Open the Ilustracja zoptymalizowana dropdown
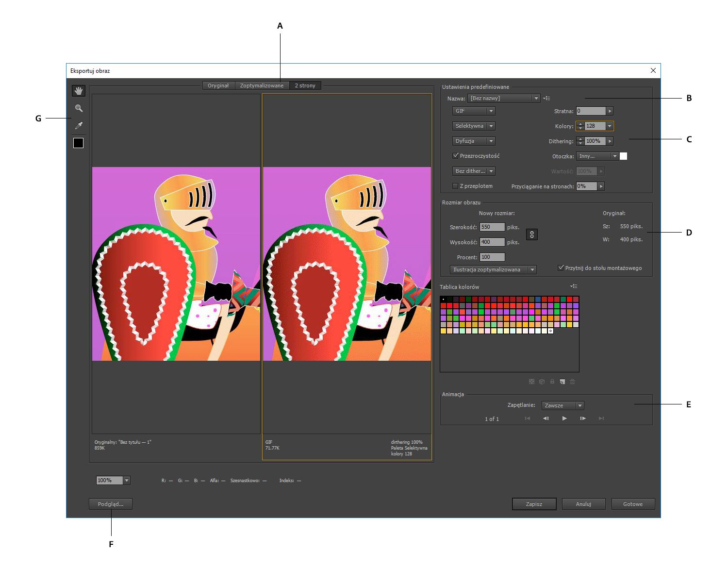This screenshot has height=570, width=728. point(494,269)
